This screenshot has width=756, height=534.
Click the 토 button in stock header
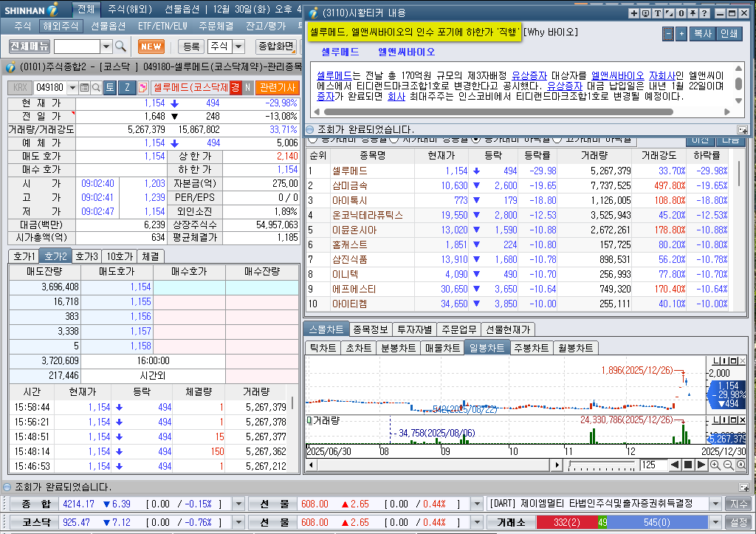(110, 87)
